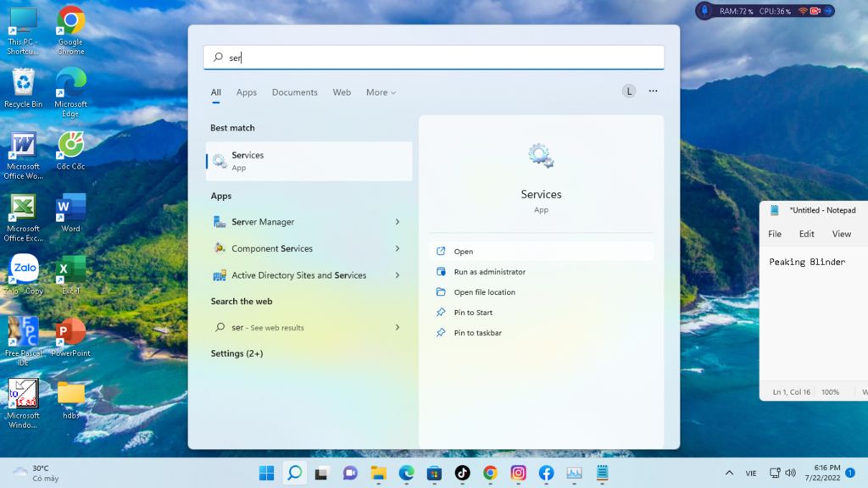The image size is (868, 488).
Task: Open the Word desktop shortcut
Action: (71, 213)
